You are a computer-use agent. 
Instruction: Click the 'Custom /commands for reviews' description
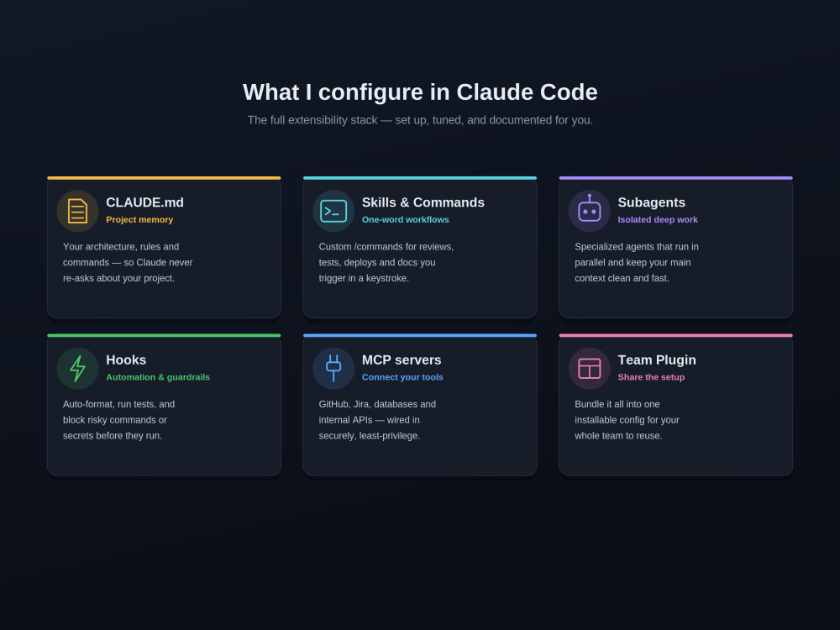tap(386, 262)
